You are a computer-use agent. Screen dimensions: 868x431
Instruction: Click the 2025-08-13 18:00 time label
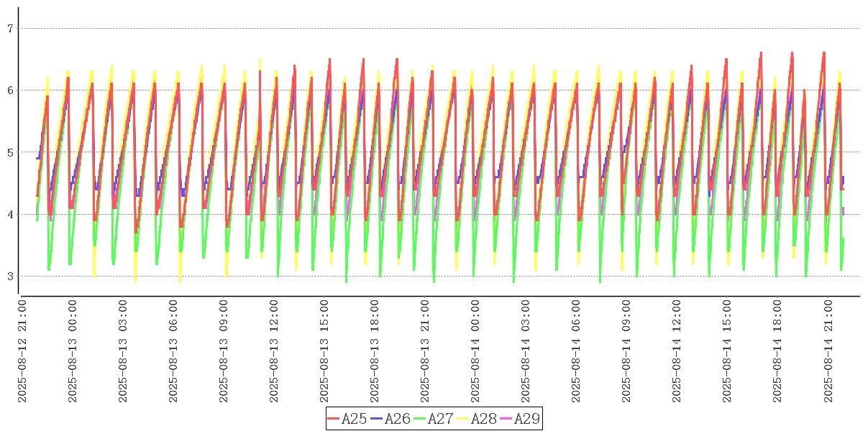pyautogui.click(x=375, y=351)
